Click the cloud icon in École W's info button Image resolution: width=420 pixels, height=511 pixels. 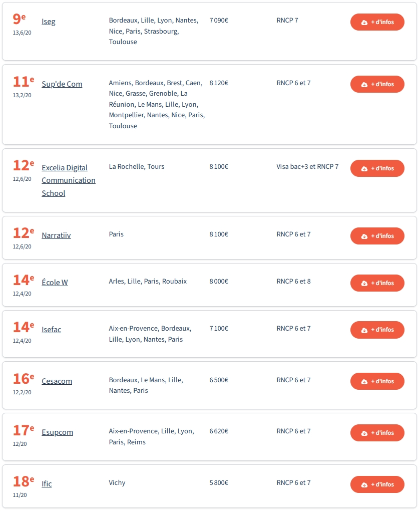click(364, 284)
